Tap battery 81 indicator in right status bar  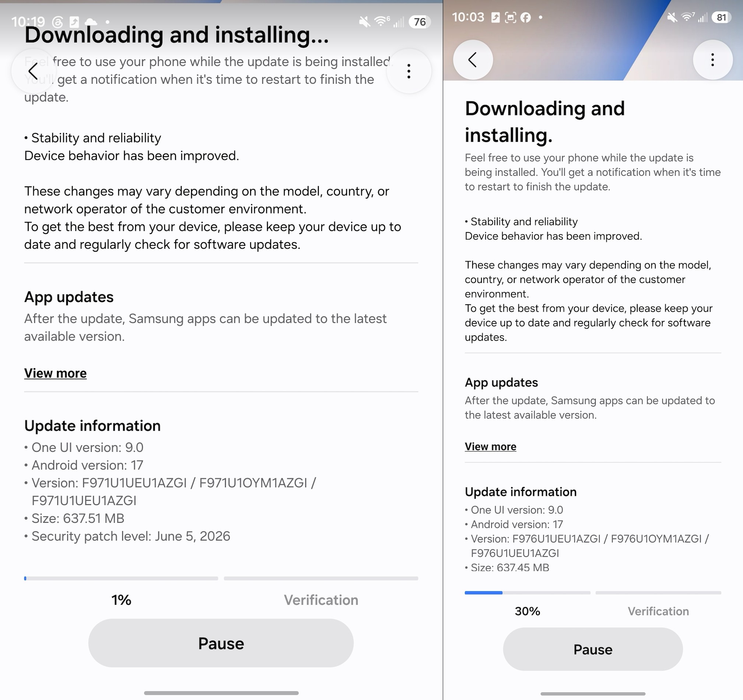point(721,17)
